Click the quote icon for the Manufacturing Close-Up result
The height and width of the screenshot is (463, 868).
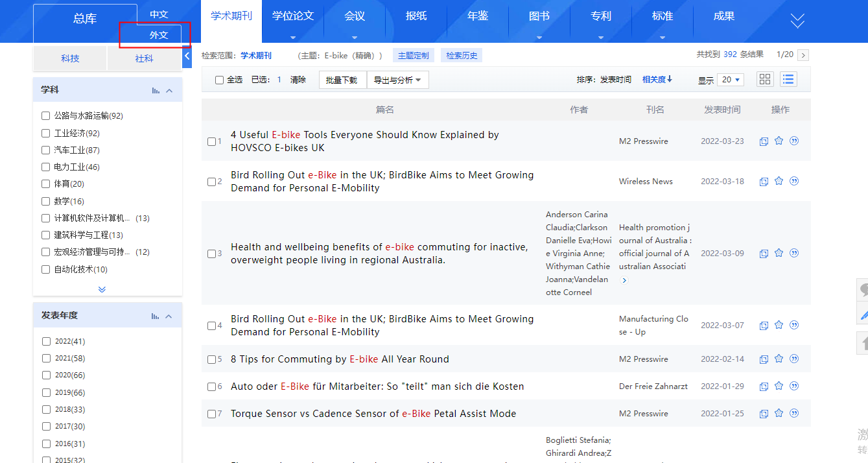pos(794,325)
